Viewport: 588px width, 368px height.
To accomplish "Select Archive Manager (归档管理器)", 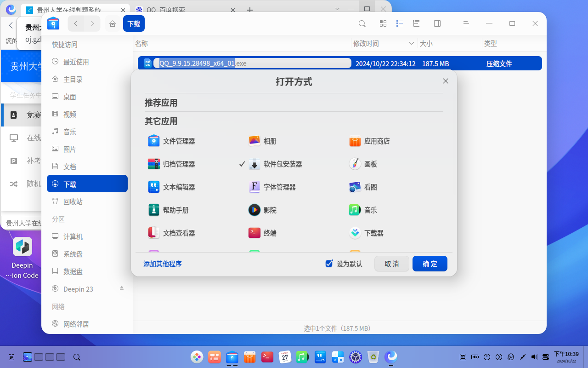I will click(x=172, y=164).
